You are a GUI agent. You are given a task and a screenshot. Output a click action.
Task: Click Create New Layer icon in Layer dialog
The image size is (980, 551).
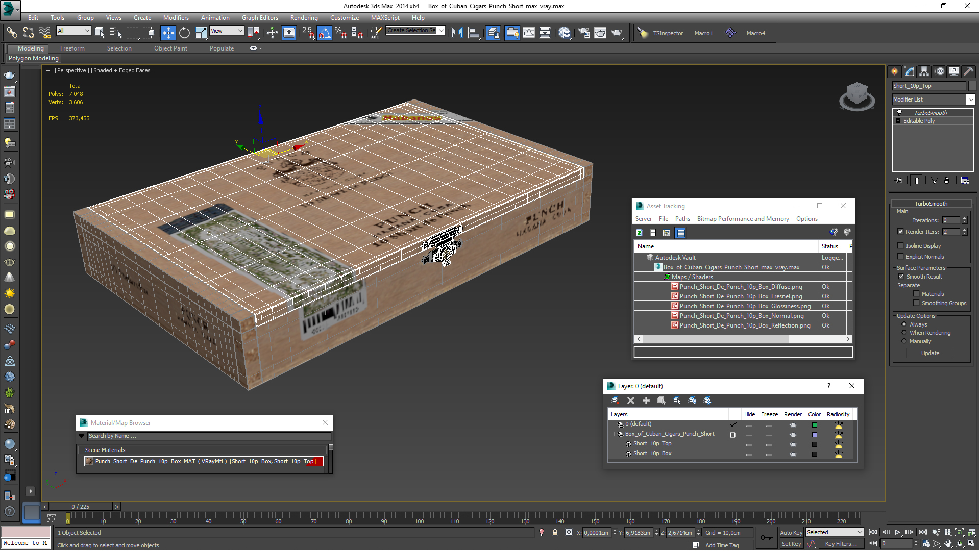[616, 400]
